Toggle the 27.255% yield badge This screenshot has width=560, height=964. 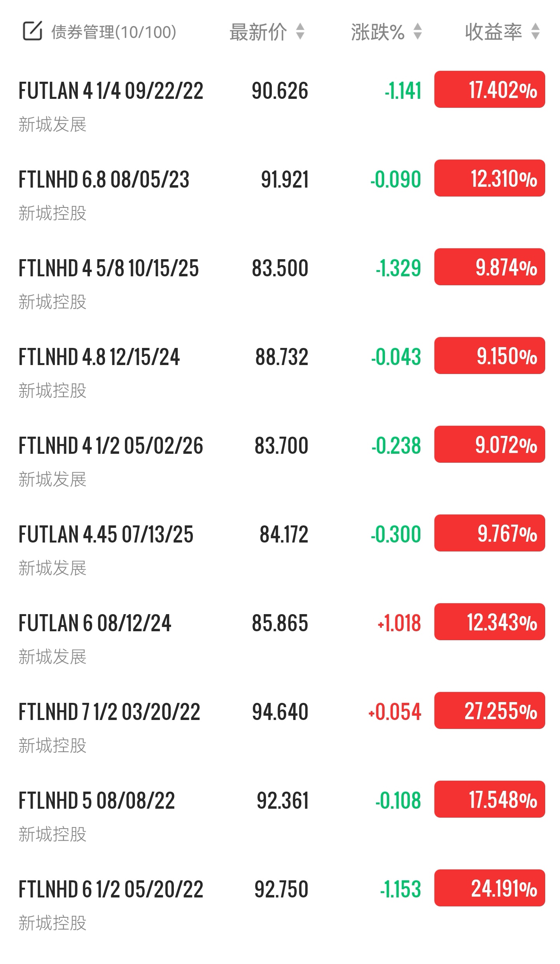(490, 711)
